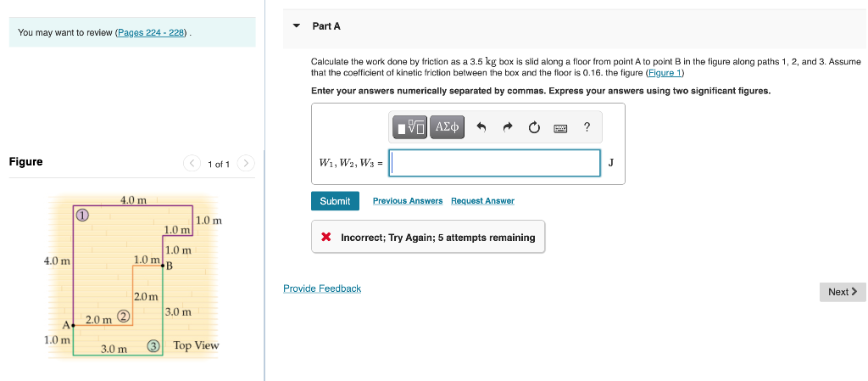Click the question mark help icon

pos(587,127)
